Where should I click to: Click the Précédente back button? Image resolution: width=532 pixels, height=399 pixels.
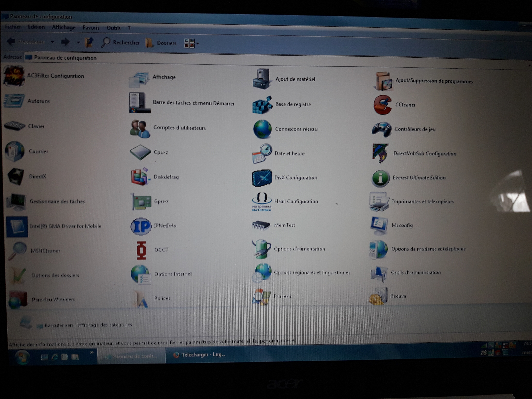[26, 42]
